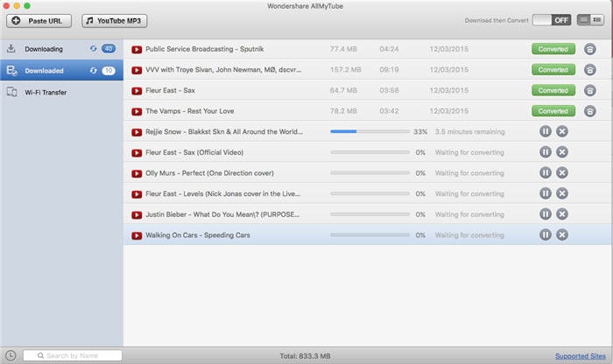613x364 pixels.
Task: Pause Fleur East - Levels conversion
Action: [x=546, y=193]
